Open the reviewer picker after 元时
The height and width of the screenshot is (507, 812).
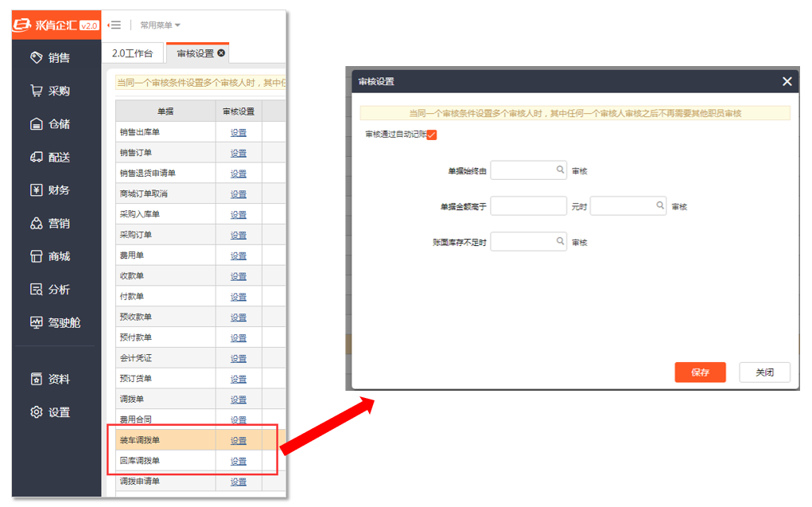pos(659,206)
